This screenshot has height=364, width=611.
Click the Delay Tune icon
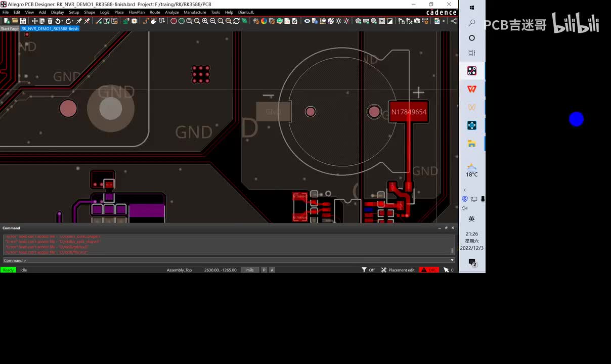coord(161,21)
